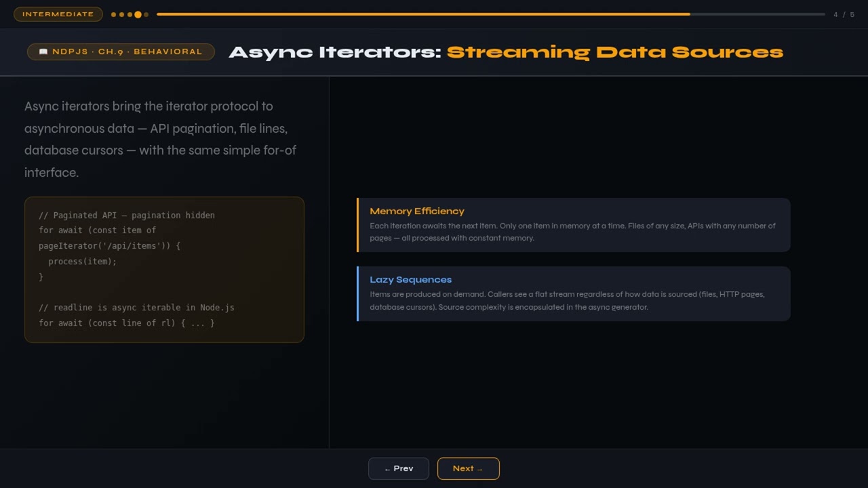Select the first slide progress dot

click(x=113, y=14)
